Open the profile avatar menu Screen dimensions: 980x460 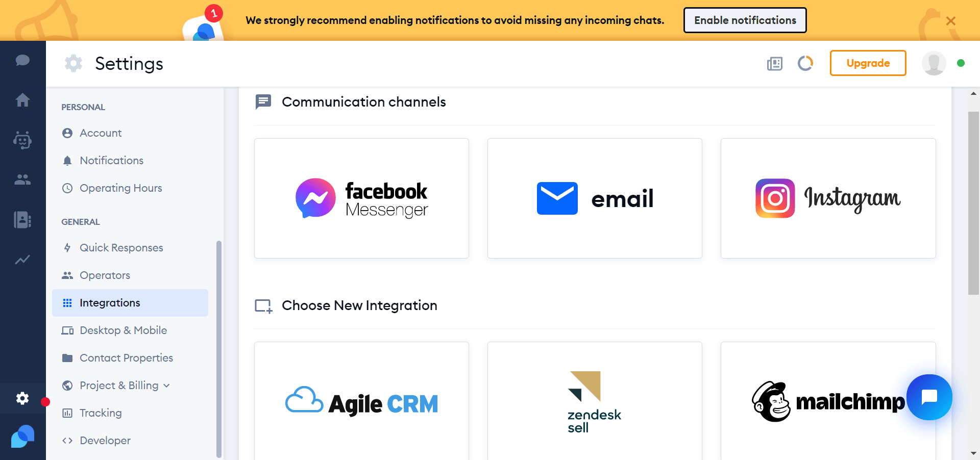point(934,63)
